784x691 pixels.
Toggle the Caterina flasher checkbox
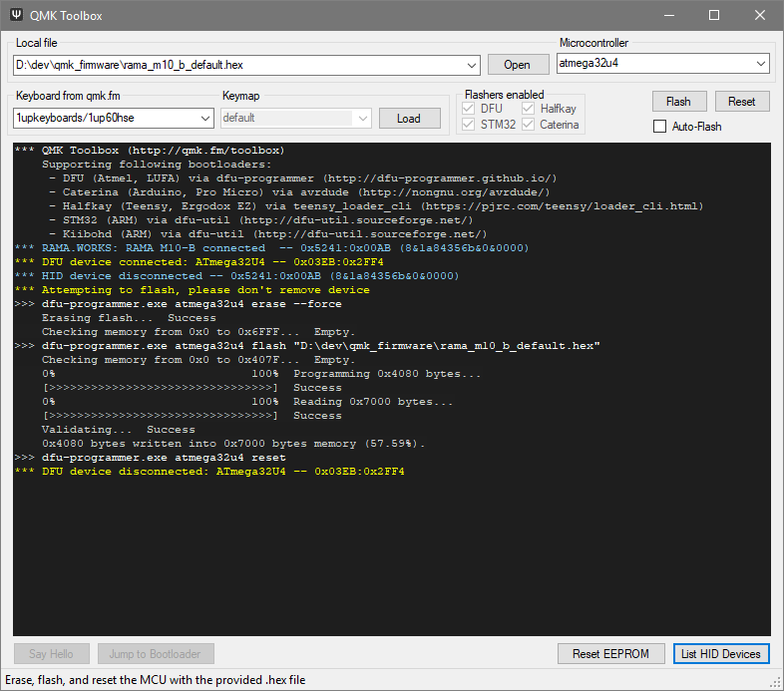[x=528, y=125]
